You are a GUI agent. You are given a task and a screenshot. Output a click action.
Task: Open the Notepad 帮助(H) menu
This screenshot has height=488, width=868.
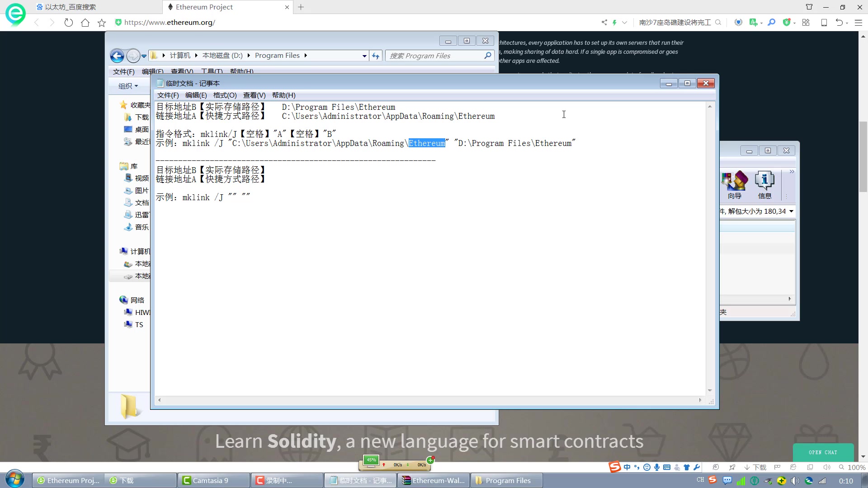click(x=283, y=95)
